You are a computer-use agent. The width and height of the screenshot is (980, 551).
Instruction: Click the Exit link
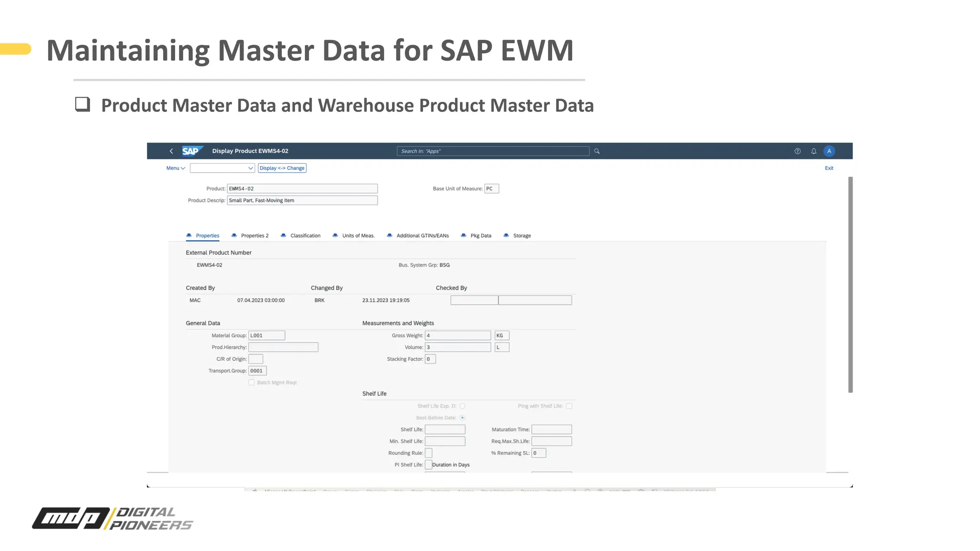[x=829, y=168]
